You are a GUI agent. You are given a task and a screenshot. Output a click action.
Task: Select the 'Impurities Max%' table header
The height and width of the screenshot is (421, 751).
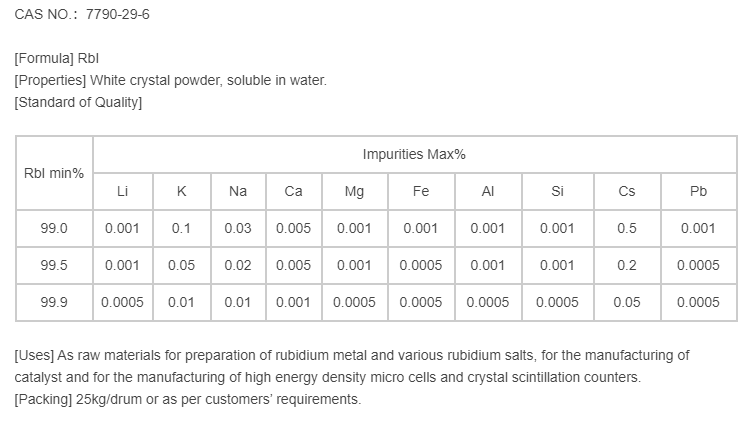tap(414, 154)
